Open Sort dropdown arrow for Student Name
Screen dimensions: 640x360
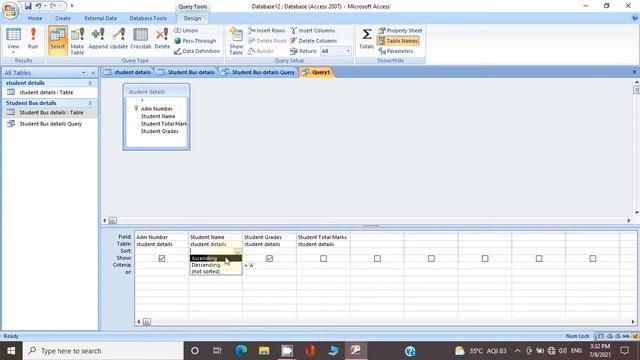pyautogui.click(x=238, y=251)
